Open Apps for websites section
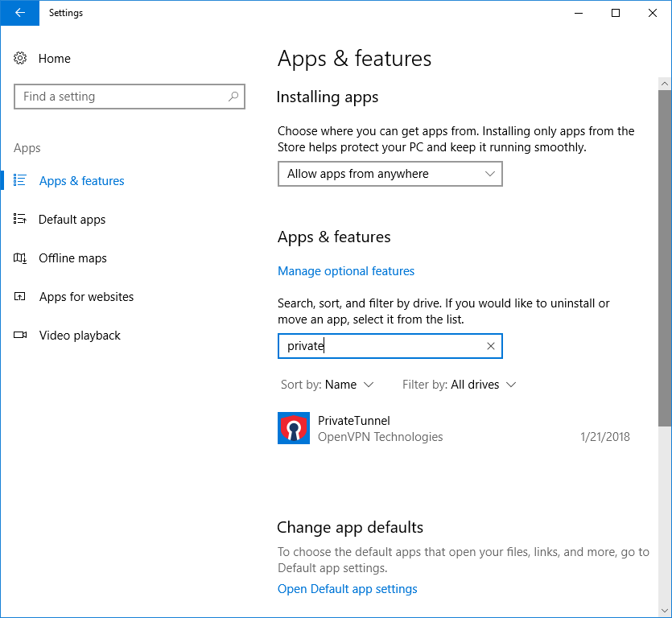Screen dimensions: 672x618 pyautogui.click(x=87, y=297)
